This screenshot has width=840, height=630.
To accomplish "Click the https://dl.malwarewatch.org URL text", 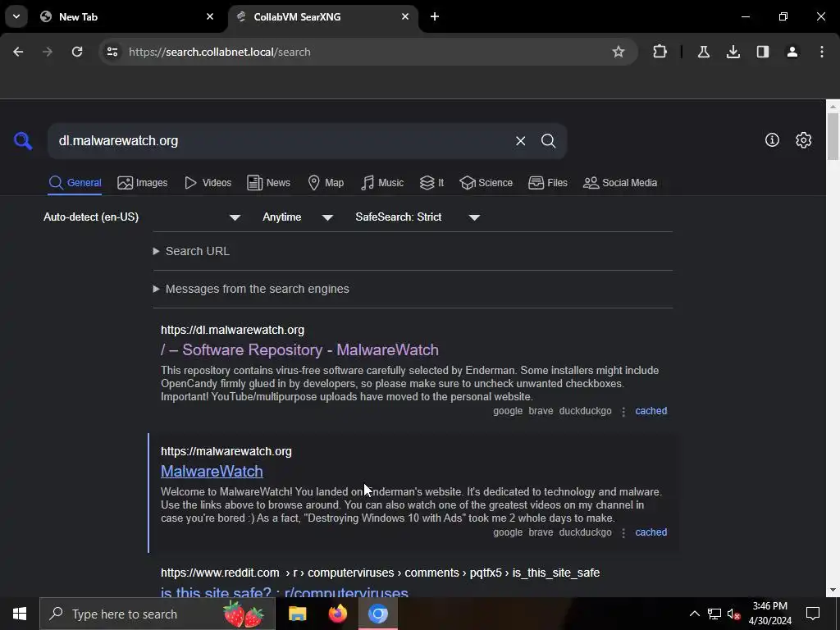I will tap(232, 330).
